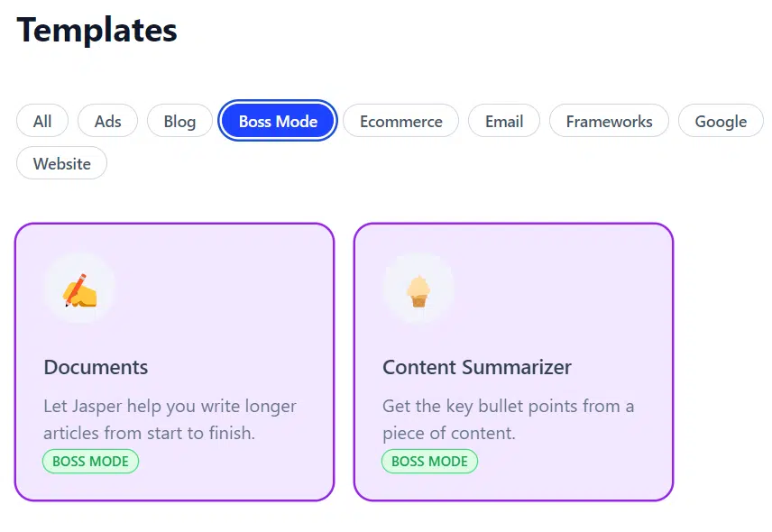Switch to Website templates
The height and width of the screenshot is (532, 772).
point(61,163)
